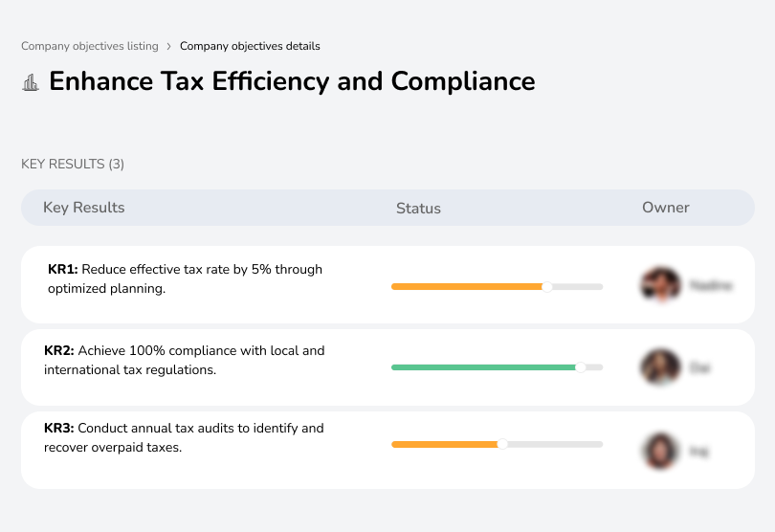
Task: Open the KR2 achieve 100% compliance row
Action: 387,367
